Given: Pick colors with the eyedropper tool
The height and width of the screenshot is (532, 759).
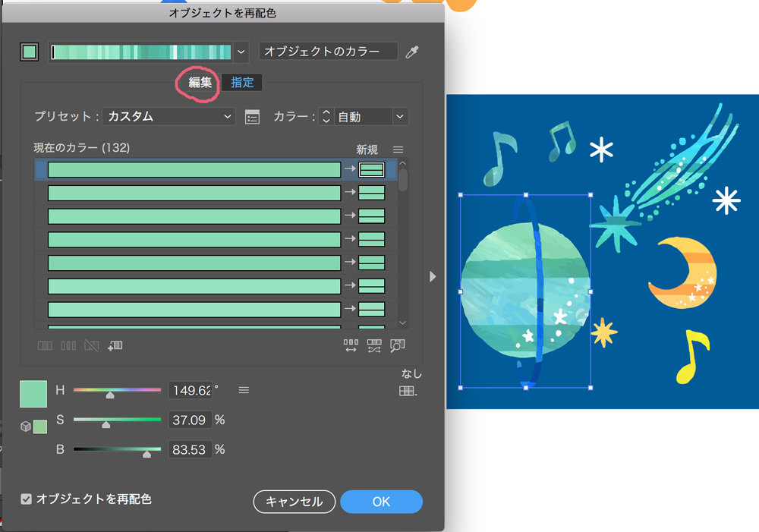Looking at the screenshot, I should pyautogui.click(x=412, y=52).
